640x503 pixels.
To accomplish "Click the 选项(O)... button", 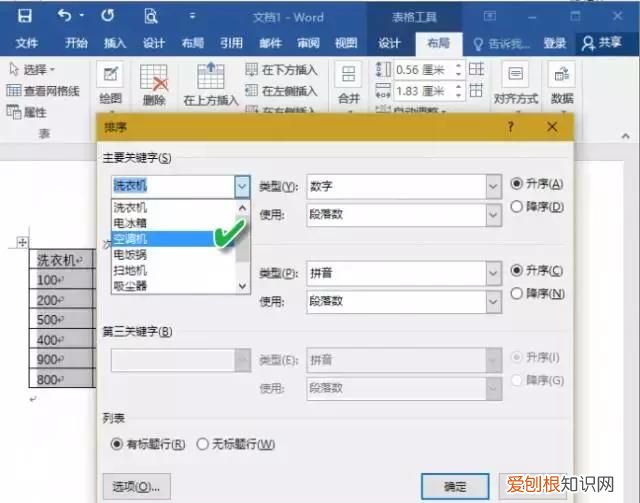I will pyautogui.click(x=137, y=486).
